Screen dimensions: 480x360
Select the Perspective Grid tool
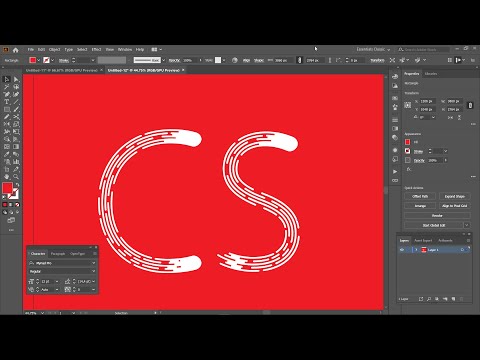(16, 139)
